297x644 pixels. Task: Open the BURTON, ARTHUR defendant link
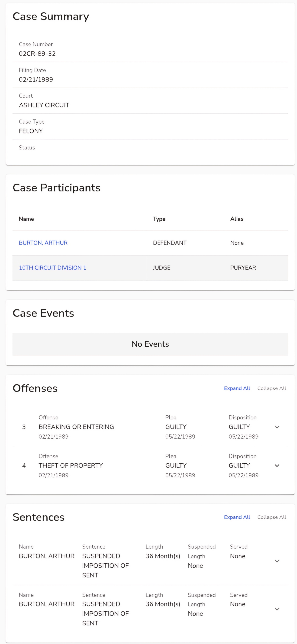(x=43, y=243)
